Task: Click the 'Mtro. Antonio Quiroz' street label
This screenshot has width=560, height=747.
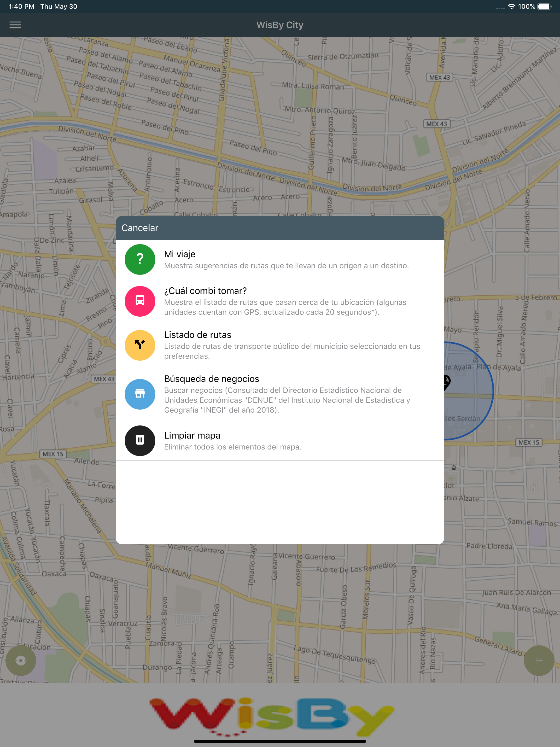Action: coord(320,110)
